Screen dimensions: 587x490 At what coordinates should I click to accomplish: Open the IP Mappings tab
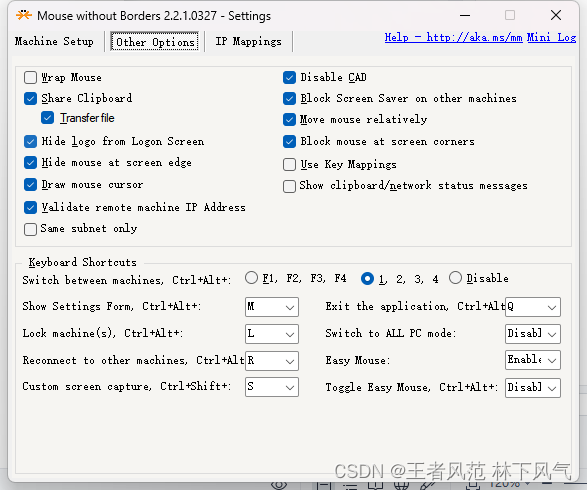[248, 41]
